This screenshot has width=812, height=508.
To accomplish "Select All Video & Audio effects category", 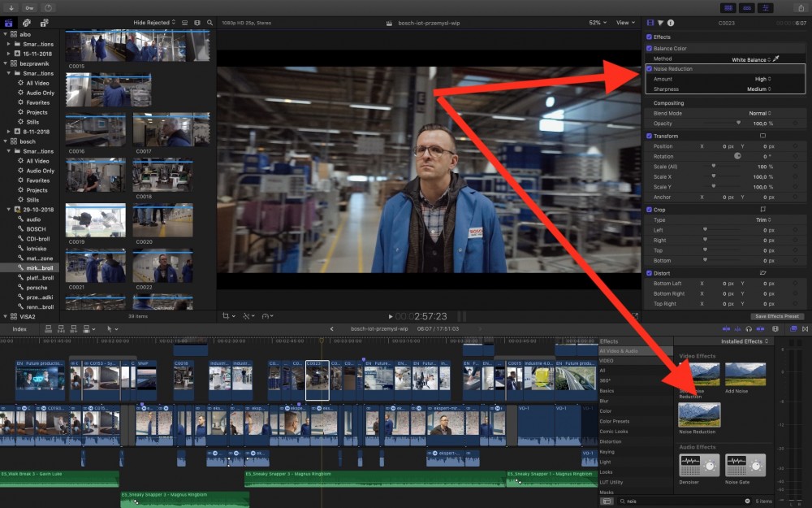I will pyautogui.click(x=635, y=351).
